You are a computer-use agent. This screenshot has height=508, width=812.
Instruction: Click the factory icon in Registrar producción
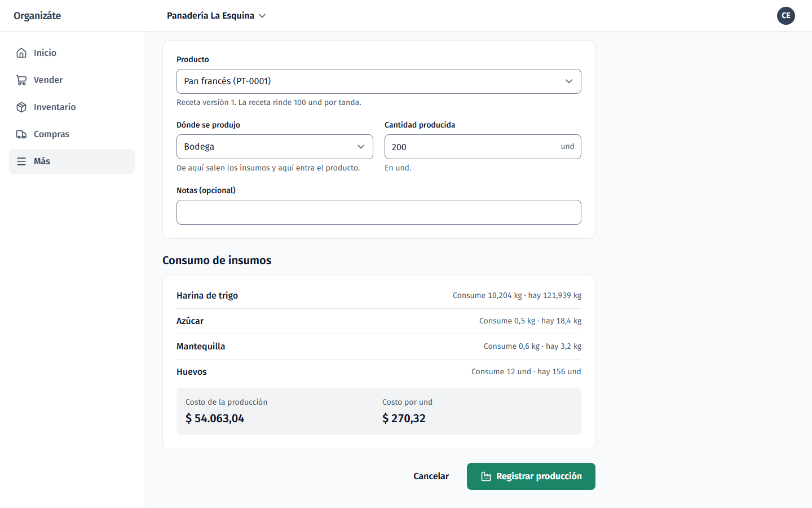(486, 476)
